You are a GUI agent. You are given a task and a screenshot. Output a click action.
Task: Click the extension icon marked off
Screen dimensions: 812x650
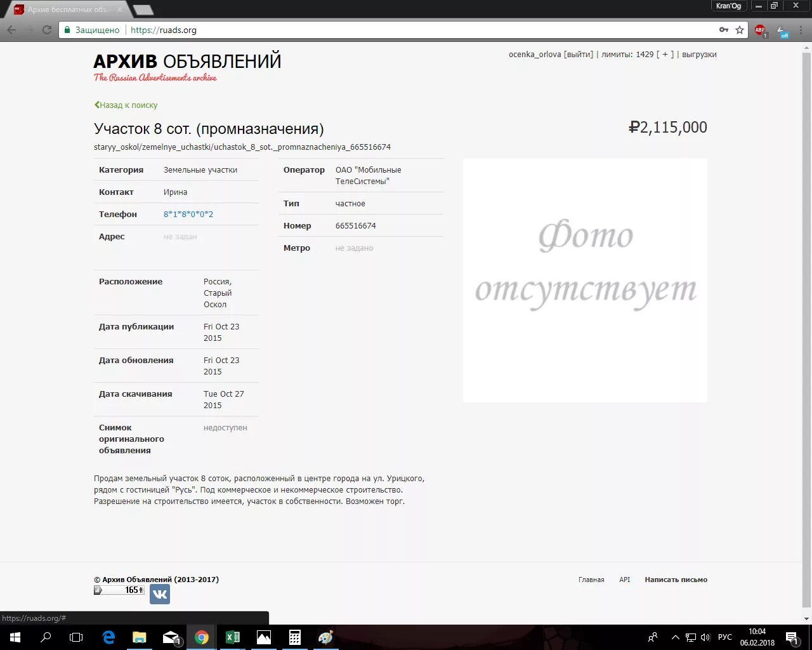tap(782, 30)
